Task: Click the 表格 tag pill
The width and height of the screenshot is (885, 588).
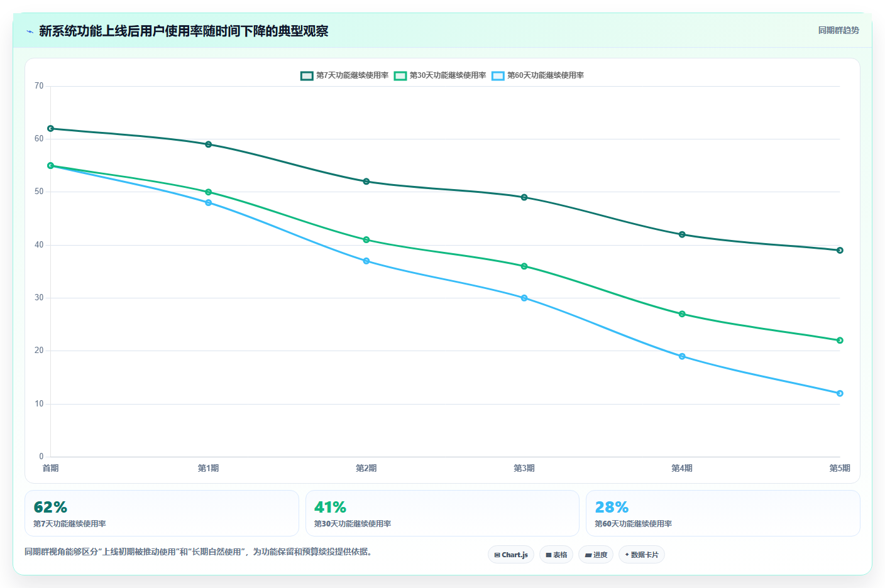Action: (x=556, y=555)
